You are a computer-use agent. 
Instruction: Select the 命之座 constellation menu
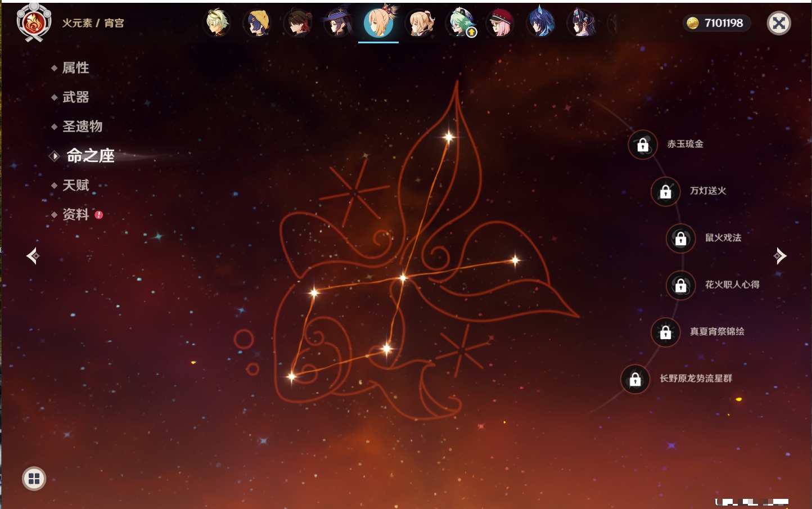pyautogui.click(x=90, y=156)
